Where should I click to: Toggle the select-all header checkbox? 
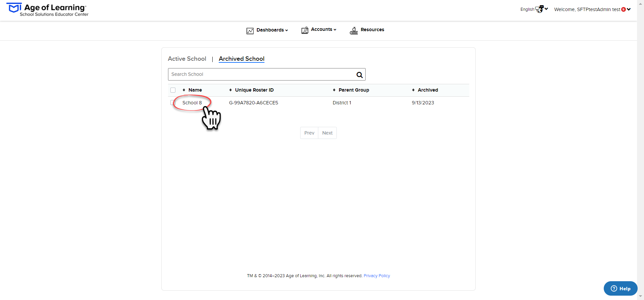pyautogui.click(x=173, y=90)
